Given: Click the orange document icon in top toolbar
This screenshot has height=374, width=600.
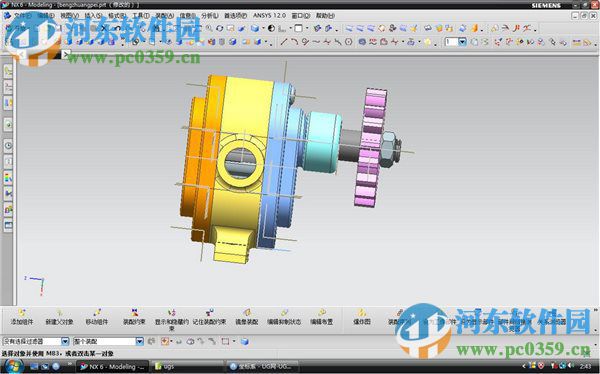Looking at the screenshot, I should 475,28.
